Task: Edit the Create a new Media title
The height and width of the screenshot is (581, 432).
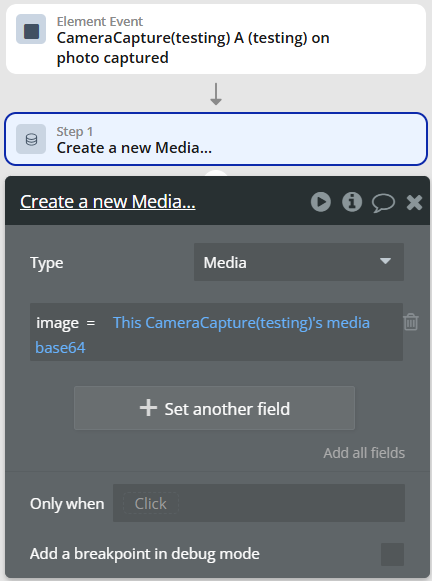Action: click(108, 202)
